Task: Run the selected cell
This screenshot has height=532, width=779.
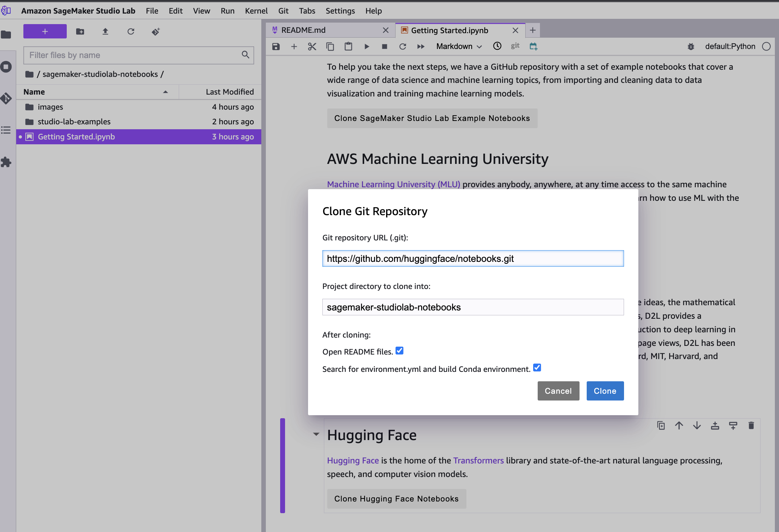Action: [366, 46]
